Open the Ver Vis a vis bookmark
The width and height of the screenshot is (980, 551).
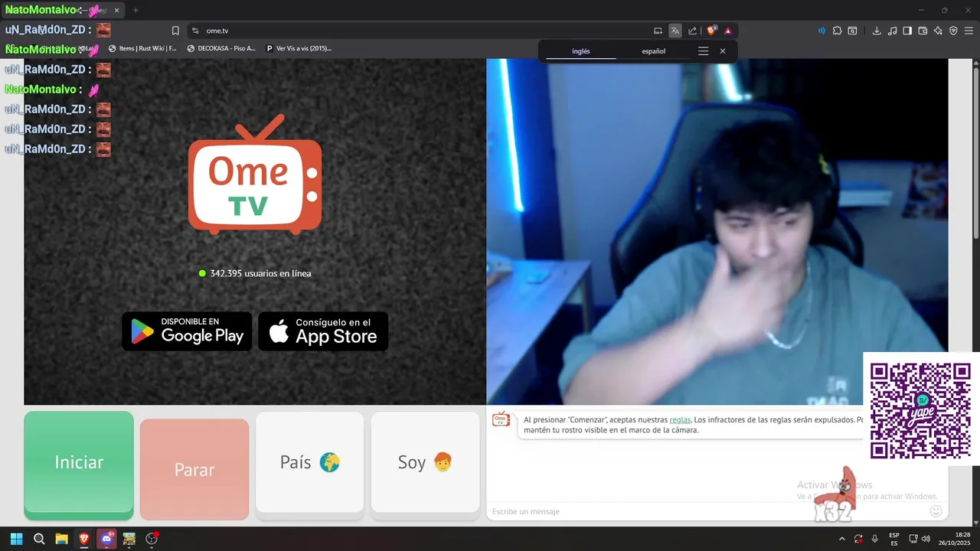click(x=299, y=48)
